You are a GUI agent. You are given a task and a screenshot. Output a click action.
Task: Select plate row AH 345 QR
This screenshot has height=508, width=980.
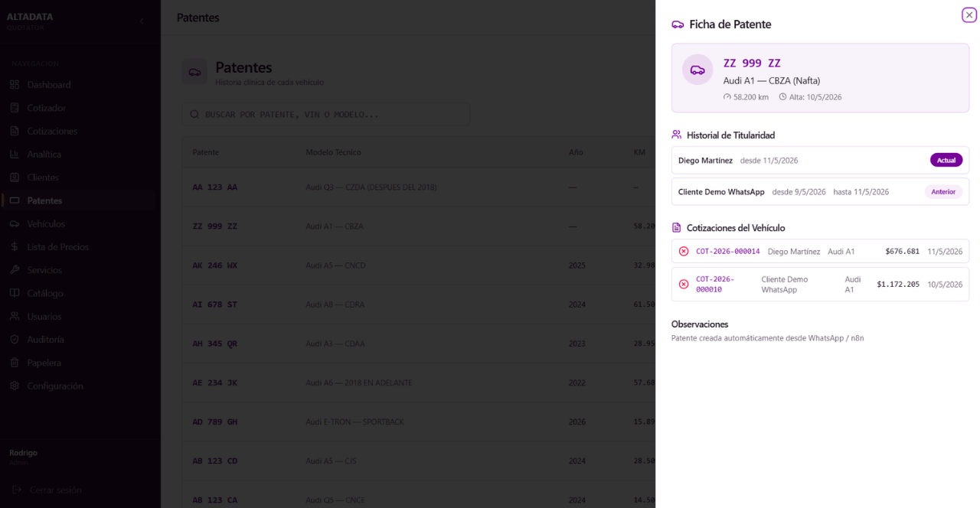click(x=418, y=344)
